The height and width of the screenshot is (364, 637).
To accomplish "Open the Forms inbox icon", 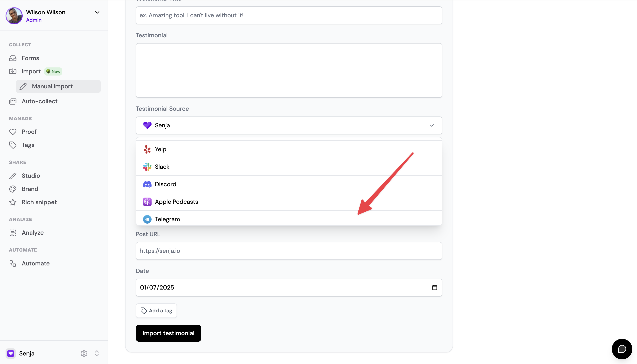I will (x=13, y=58).
